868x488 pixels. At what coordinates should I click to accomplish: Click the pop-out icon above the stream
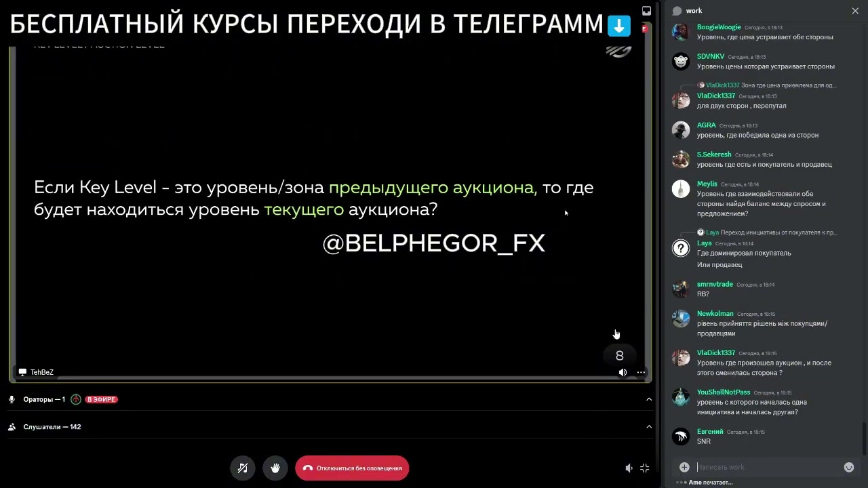(x=646, y=11)
